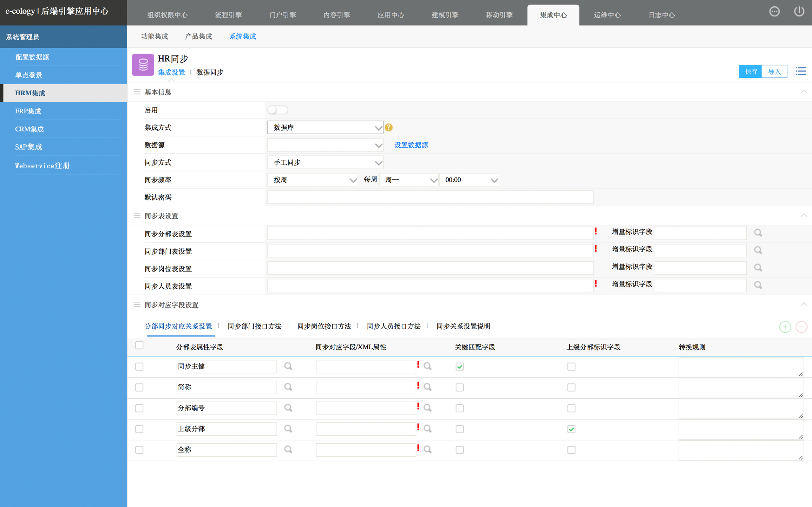Open the 同步方式 手工同步 dropdown

[x=325, y=163]
